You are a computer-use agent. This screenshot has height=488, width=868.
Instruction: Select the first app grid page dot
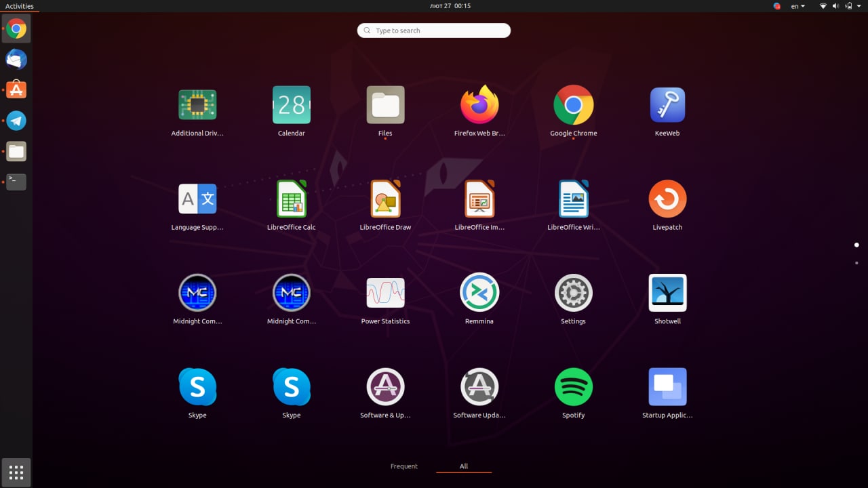[x=856, y=245]
